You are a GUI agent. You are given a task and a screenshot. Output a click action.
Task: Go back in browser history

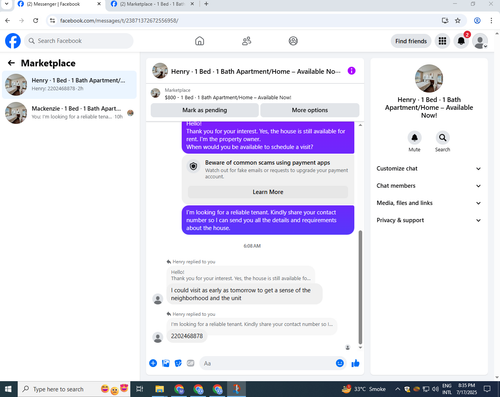tap(8, 21)
